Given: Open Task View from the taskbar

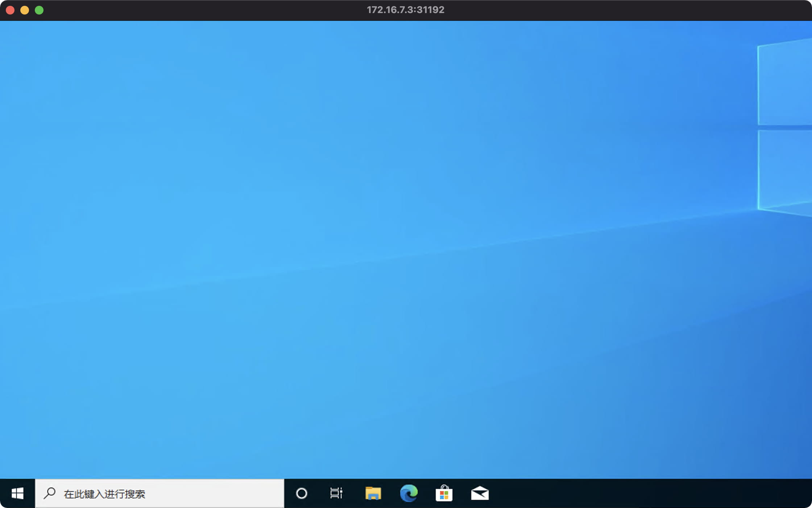Looking at the screenshot, I should tap(336, 493).
